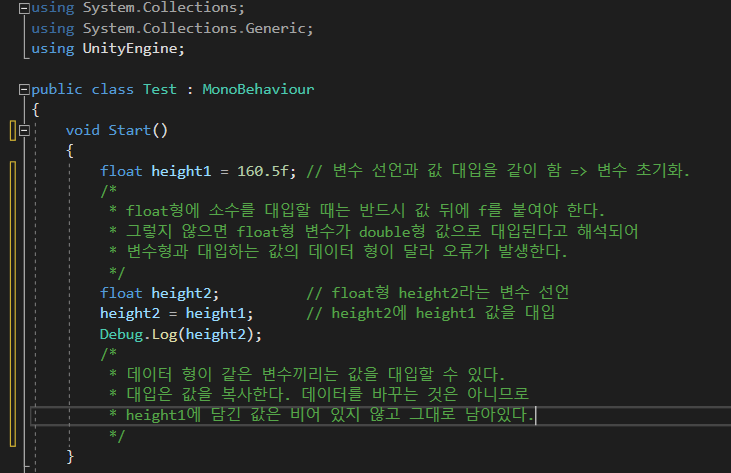The width and height of the screenshot is (731, 473).
Task: Collapse the void Start() method
Action: (x=24, y=130)
